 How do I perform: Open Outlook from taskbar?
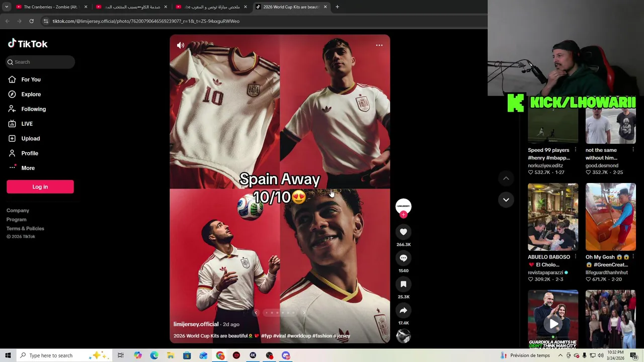pyautogui.click(x=203, y=355)
